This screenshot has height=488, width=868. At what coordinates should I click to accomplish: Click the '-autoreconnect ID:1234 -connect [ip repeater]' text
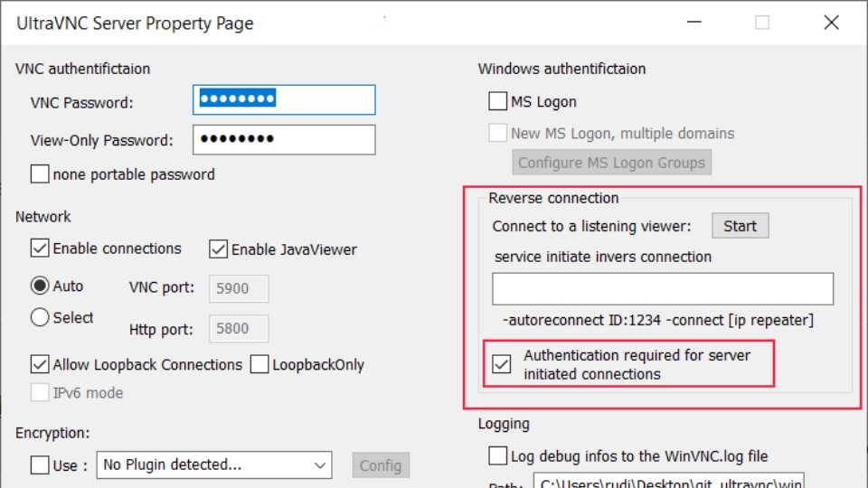(x=658, y=320)
